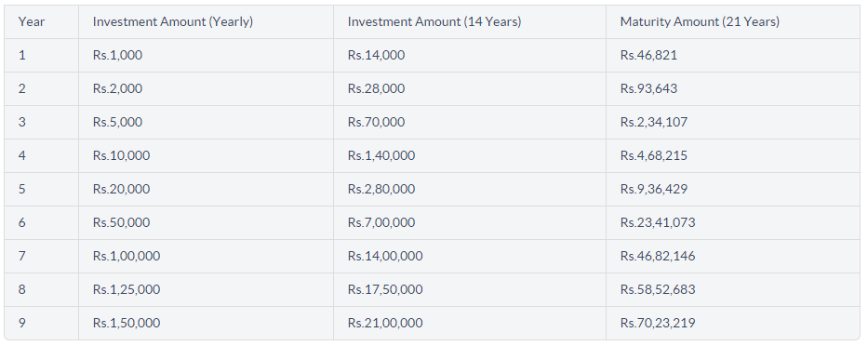Click the Rs.50,000 yearly investment
The image size is (868, 346).
pos(121,222)
